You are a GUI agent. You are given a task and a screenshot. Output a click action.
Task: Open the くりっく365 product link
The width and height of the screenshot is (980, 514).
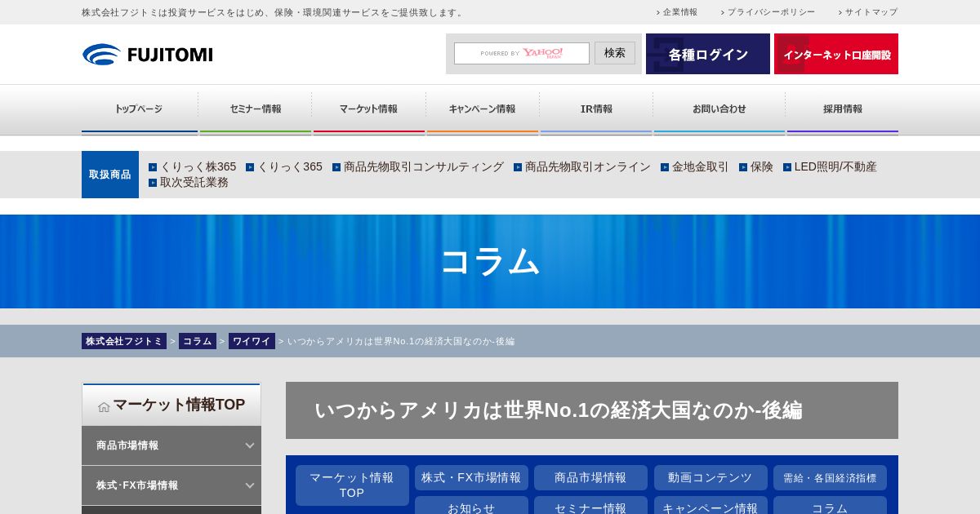pos(284,166)
